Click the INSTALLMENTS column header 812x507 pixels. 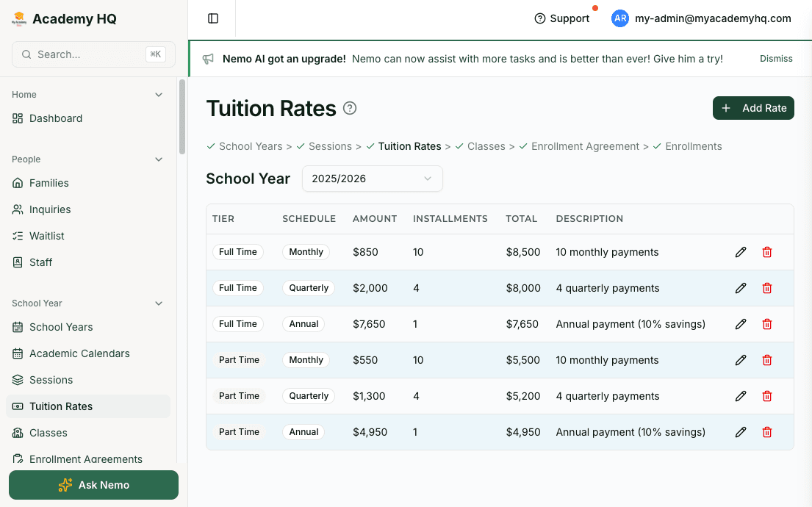point(450,219)
